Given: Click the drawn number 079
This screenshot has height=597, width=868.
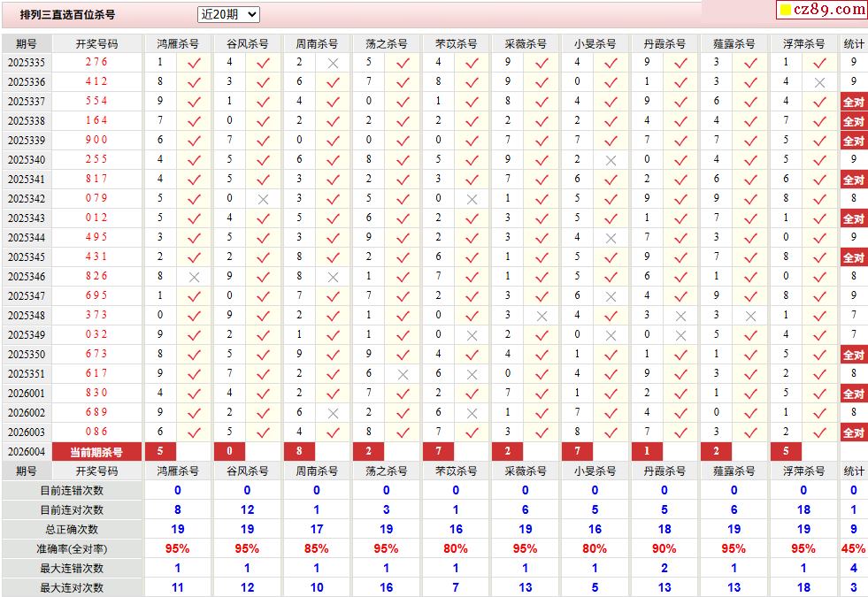Looking at the screenshot, I should click(96, 198).
